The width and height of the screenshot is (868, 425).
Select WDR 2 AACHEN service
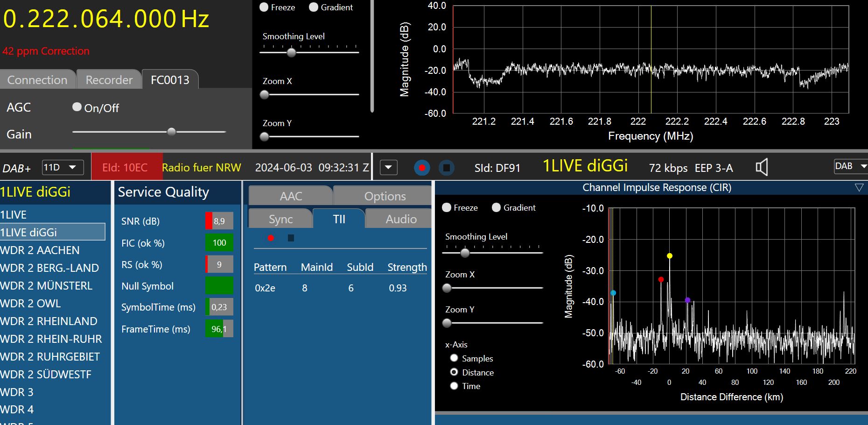click(x=40, y=250)
